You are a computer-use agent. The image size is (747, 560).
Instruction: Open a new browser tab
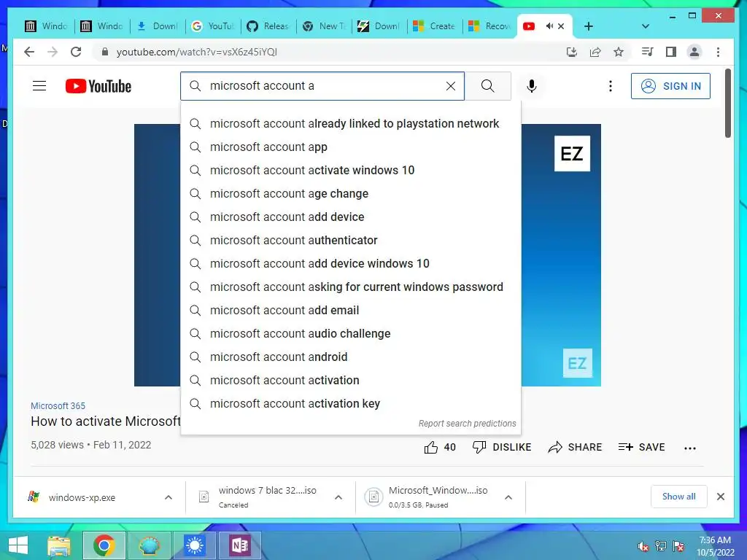click(x=589, y=26)
